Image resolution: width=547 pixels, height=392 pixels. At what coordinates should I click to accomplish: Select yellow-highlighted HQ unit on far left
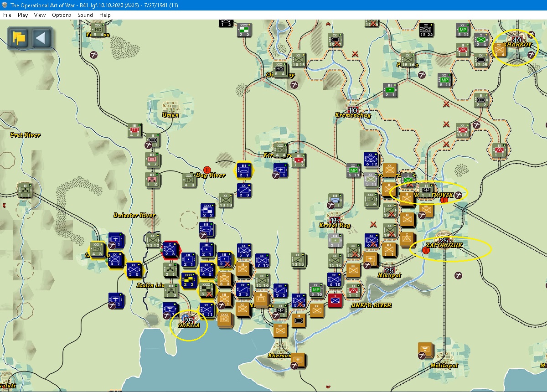pos(97,250)
